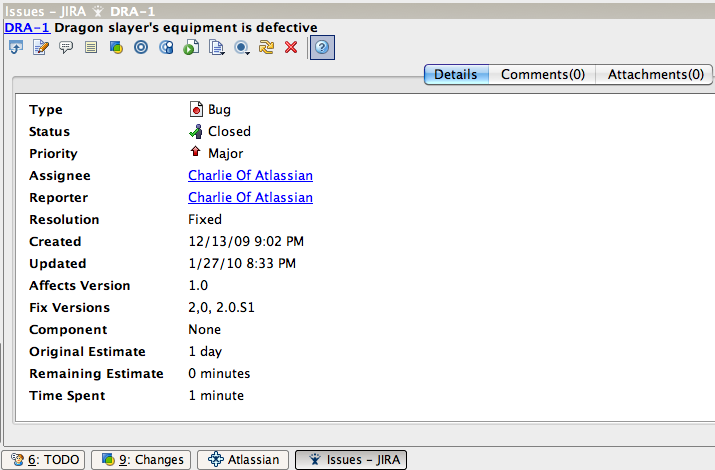Open the DRA-1 issue link

(x=27, y=27)
